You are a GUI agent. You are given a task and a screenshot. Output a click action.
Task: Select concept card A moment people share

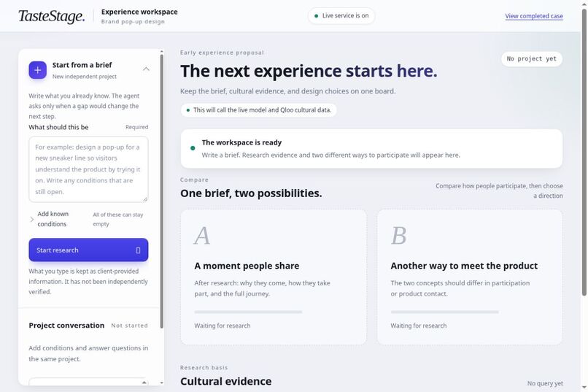[x=274, y=277]
